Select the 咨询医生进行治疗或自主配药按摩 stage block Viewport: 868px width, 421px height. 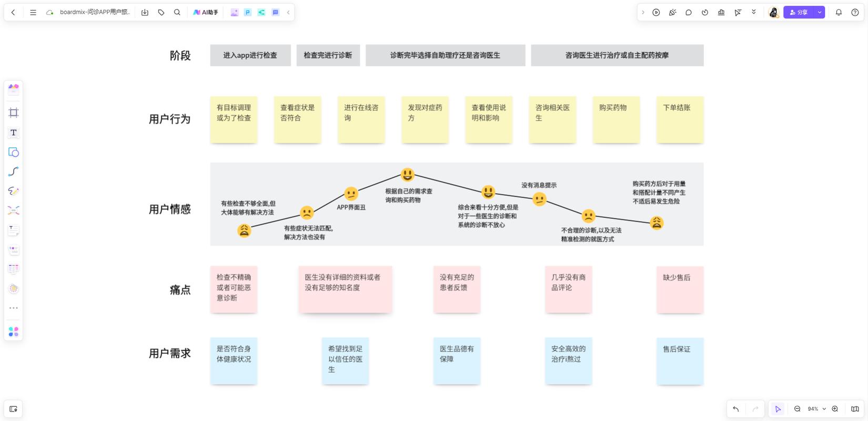point(617,55)
